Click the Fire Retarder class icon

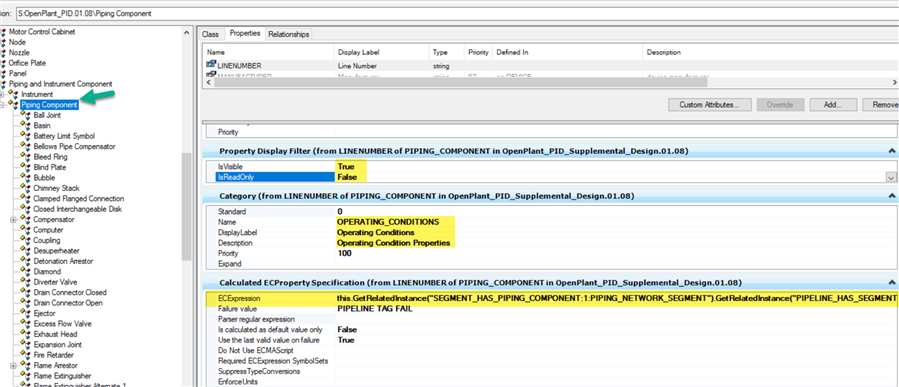coord(26,355)
